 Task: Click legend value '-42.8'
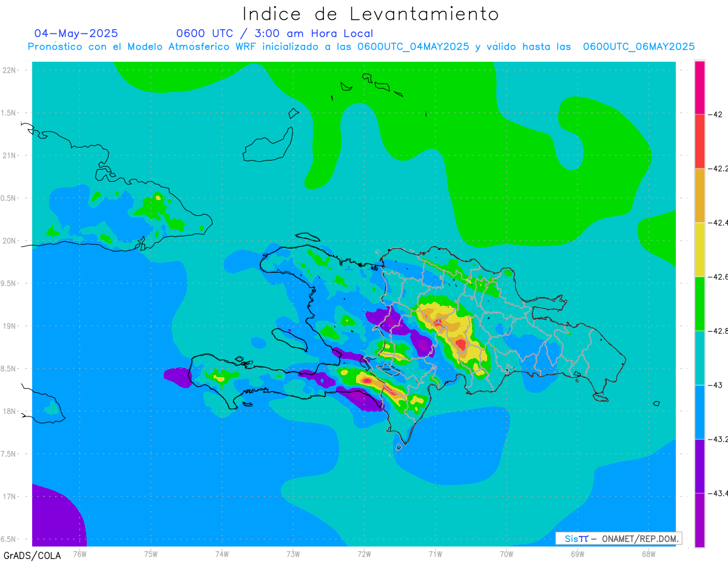point(718,330)
